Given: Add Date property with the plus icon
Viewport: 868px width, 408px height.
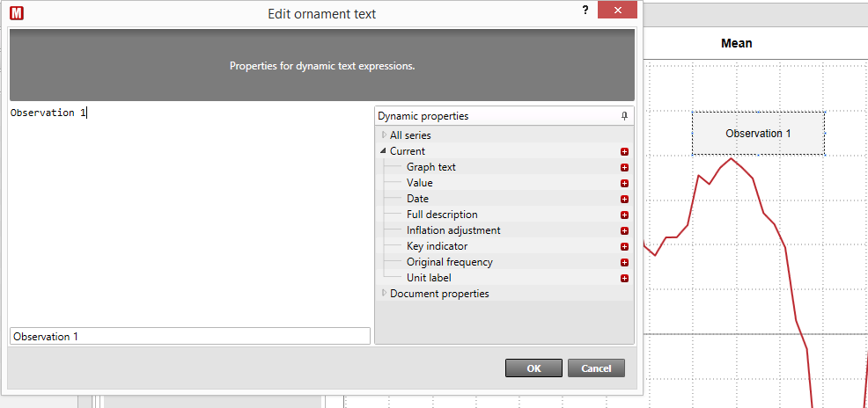Looking at the screenshot, I should (624, 199).
